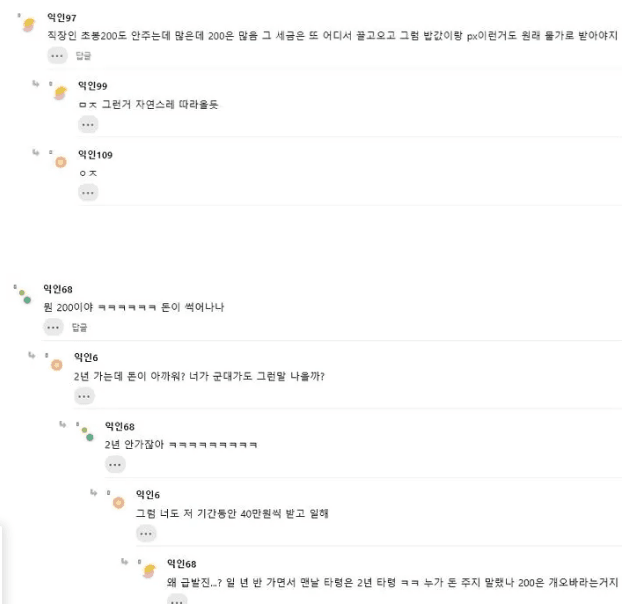This screenshot has height=604, width=637.
Task: Click the 익인99 username
Action: 93,86
